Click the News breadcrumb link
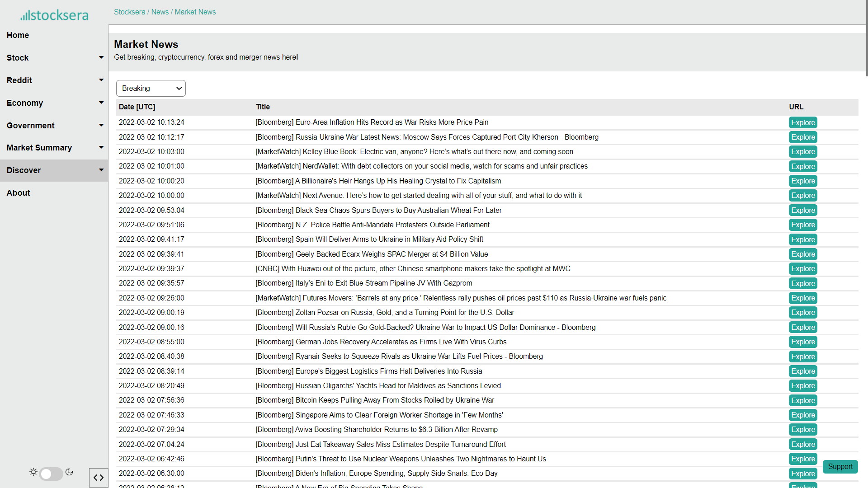 click(160, 12)
